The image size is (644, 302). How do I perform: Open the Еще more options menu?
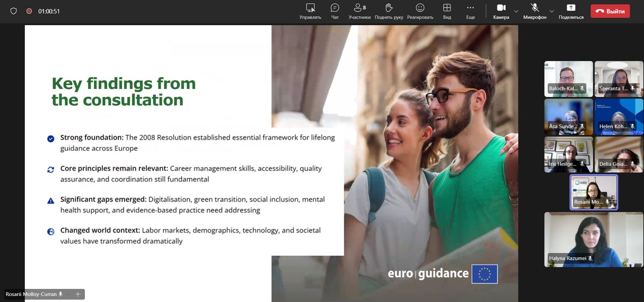pyautogui.click(x=470, y=11)
